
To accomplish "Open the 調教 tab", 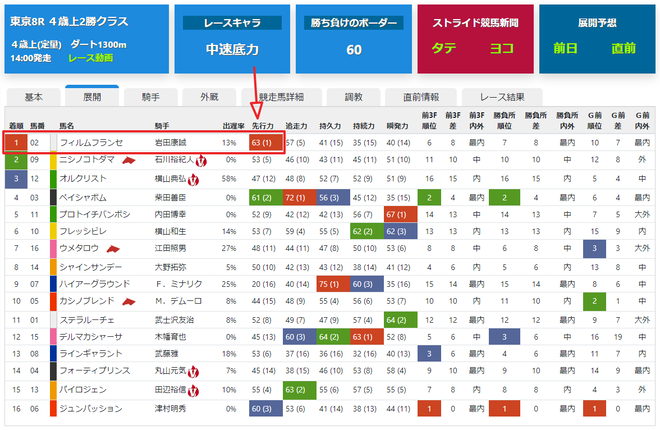I will [354, 97].
